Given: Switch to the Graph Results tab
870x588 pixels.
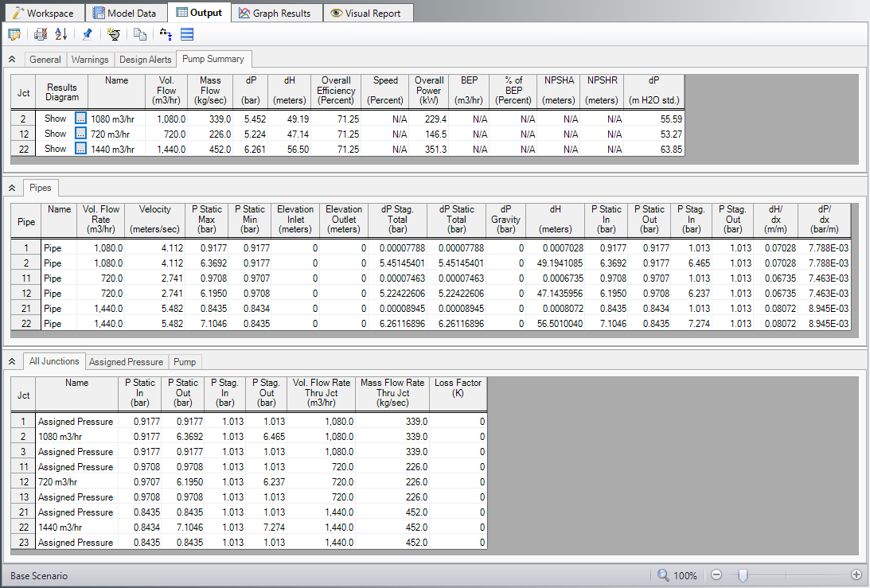Looking at the screenshot, I should point(275,14).
